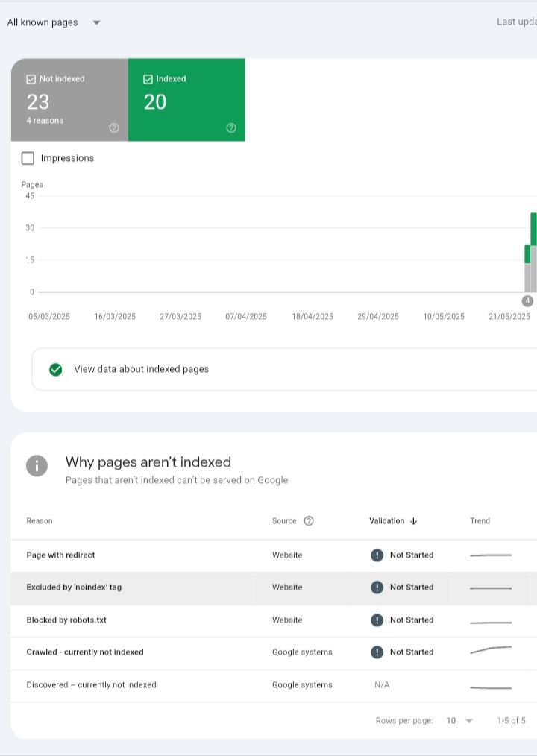This screenshot has height=756, width=537.
Task: Open View data about indexed pages
Action: click(x=285, y=369)
